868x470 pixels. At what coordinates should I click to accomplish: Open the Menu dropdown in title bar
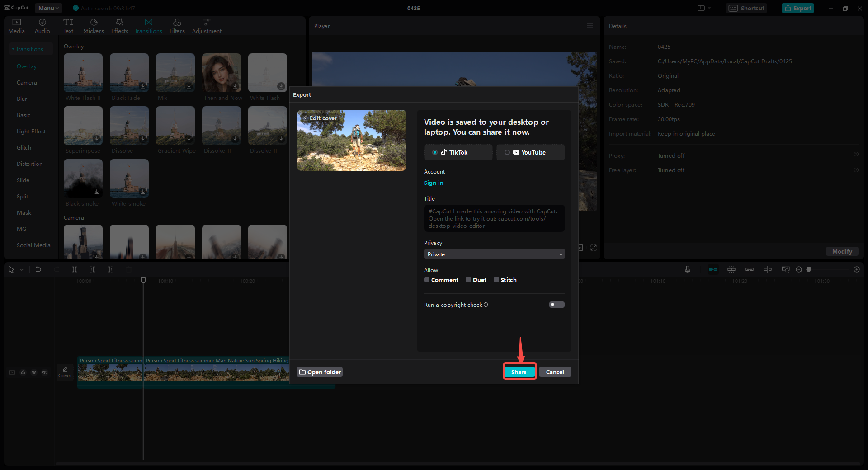click(48, 8)
